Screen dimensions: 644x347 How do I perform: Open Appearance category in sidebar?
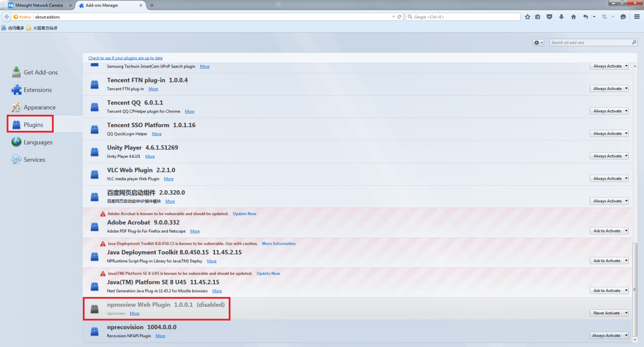tap(40, 107)
